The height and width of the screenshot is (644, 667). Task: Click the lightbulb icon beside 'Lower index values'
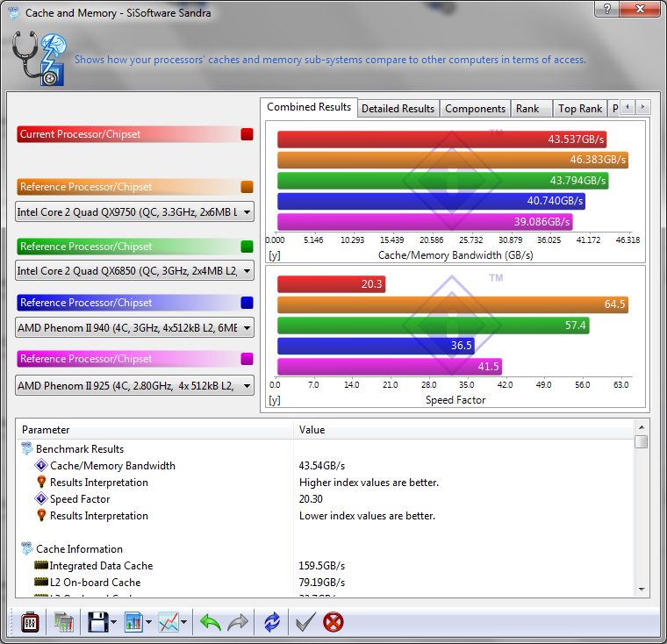coord(41,516)
